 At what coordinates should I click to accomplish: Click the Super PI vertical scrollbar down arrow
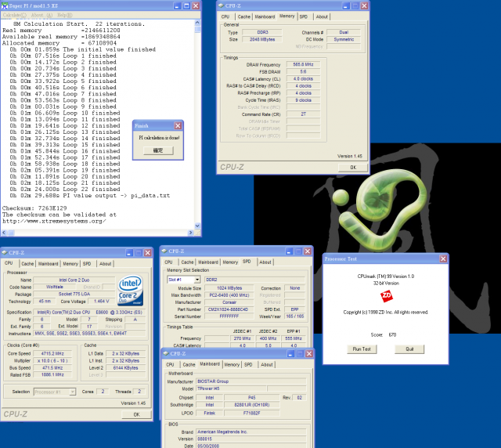[x=197, y=226]
